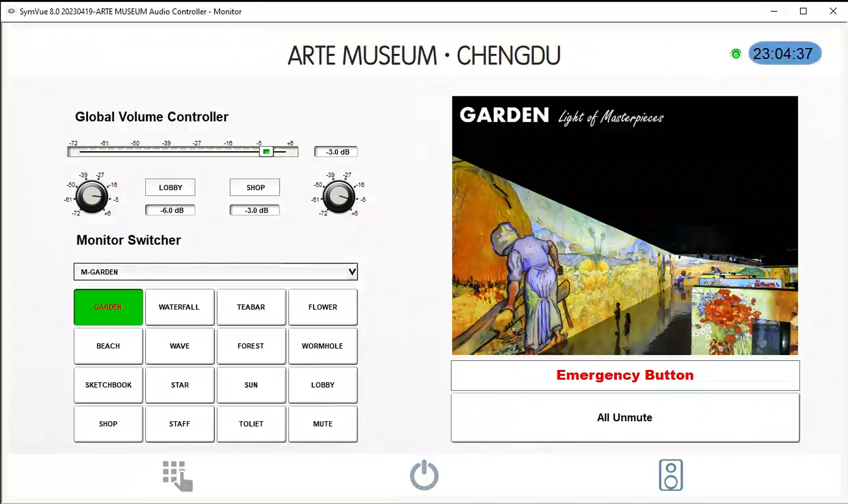
Task: Close the SymVue window
Action: [x=833, y=11]
